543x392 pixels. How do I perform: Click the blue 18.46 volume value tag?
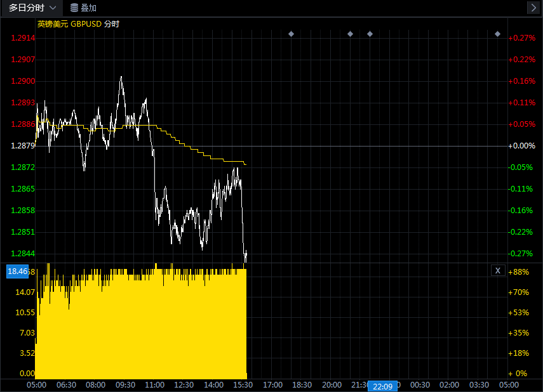[x=17, y=271]
